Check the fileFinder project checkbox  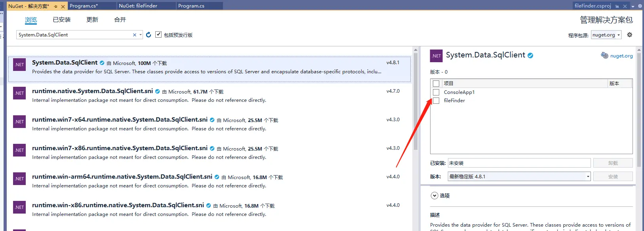coord(436,101)
